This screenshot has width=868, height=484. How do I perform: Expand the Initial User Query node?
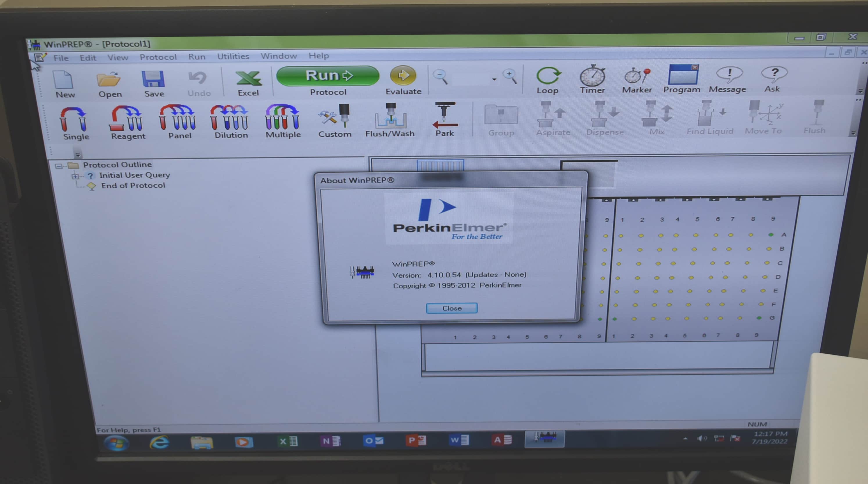pos(75,176)
